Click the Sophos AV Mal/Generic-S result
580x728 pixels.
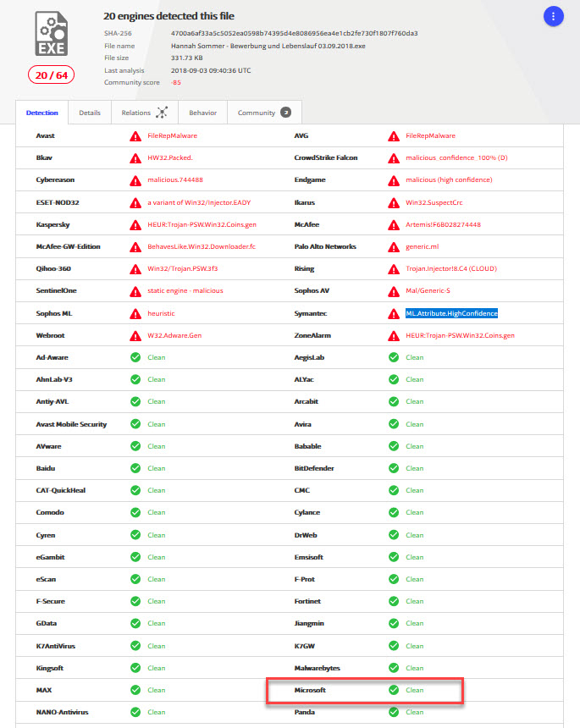pos(428,290)
